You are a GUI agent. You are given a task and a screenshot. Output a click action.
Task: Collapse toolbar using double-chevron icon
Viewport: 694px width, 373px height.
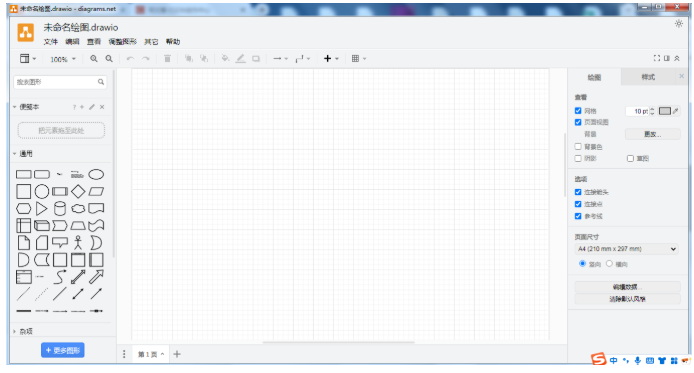point(677,58)
